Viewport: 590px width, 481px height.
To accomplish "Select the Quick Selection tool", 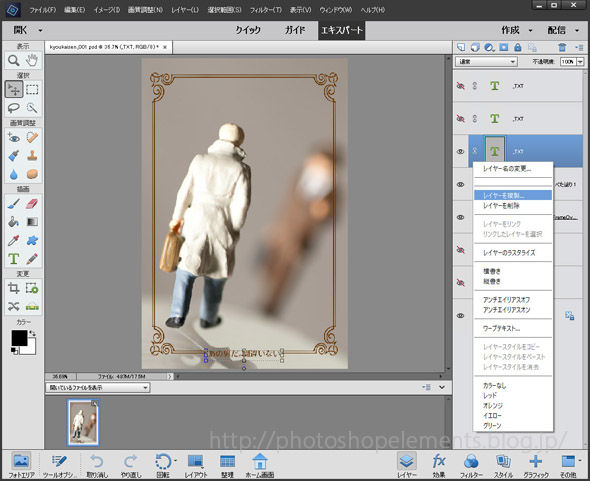I will (32, 108).
